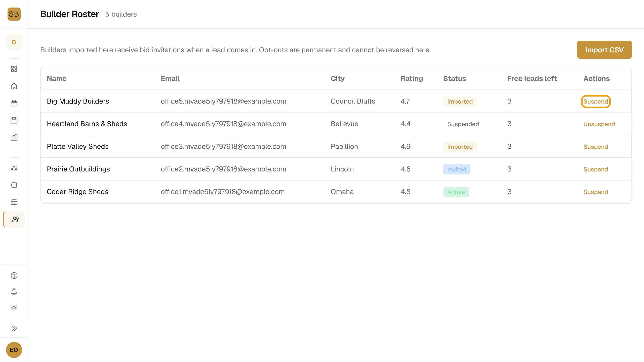Click the Invited status badge
Image resolution: width=644 pixels, height=362 pixels.
pyautogui.click(x=457, y=169)
